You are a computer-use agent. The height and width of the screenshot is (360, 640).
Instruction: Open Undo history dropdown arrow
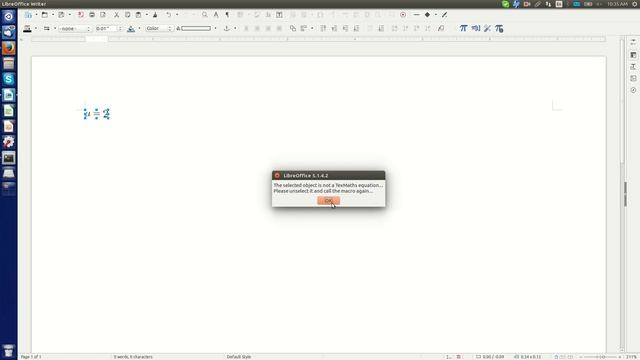tap(177, 15)
